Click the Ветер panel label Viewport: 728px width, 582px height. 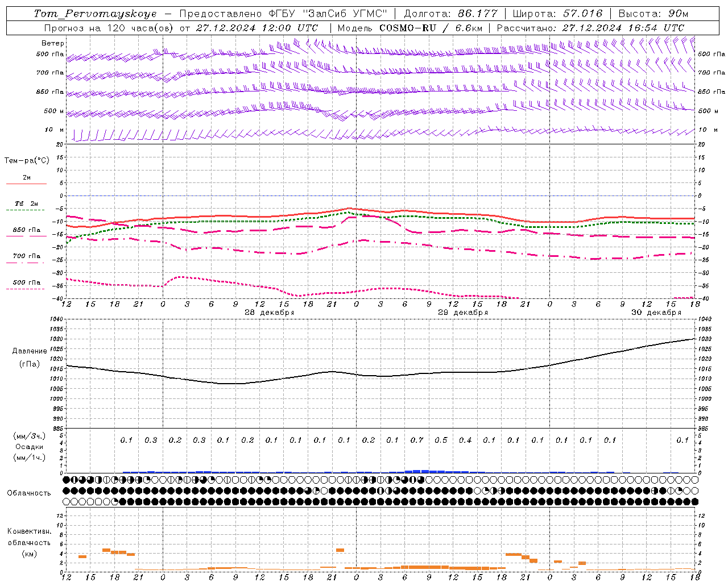pos(53,43)
